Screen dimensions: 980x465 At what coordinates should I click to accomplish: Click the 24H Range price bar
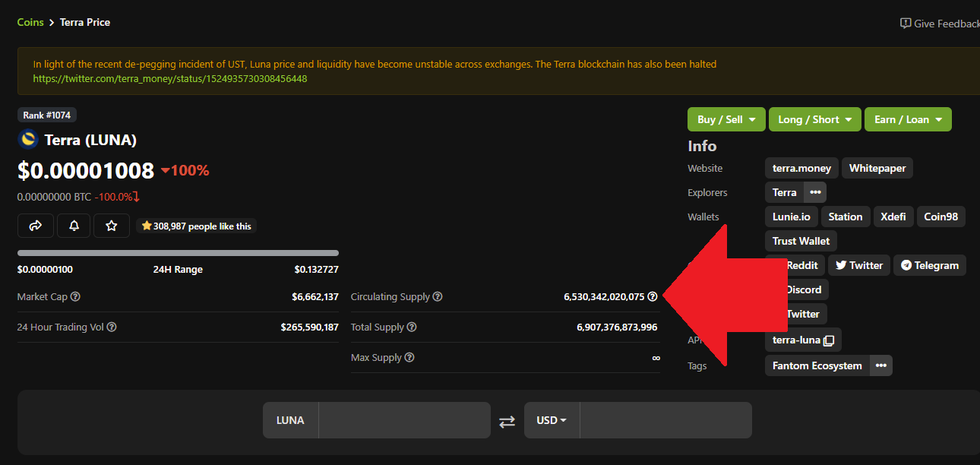[178, 253]
